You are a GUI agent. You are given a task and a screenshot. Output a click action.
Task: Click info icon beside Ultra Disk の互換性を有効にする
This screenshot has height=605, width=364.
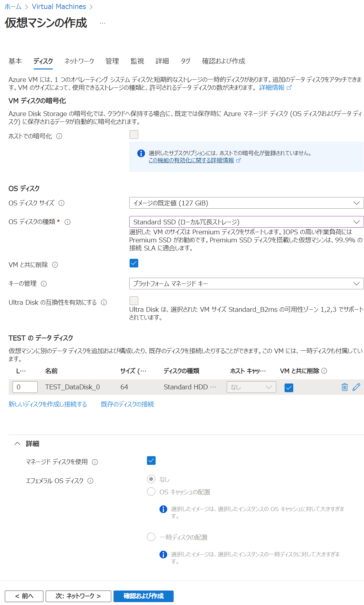tap(104, 302)
